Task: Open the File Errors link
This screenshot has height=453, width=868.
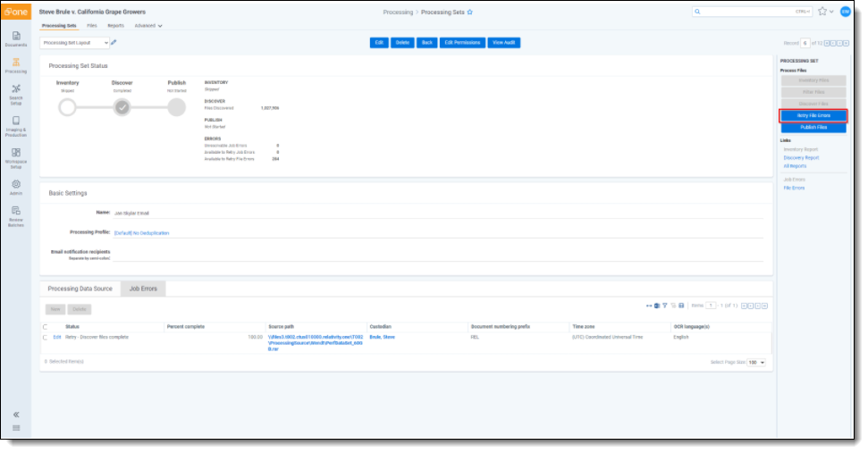Action: point(794,188)
